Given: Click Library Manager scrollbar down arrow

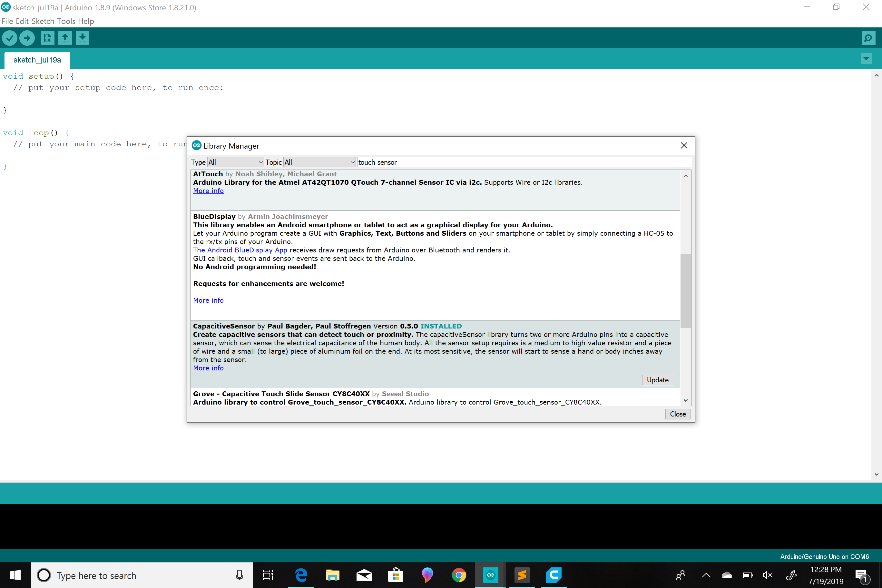Looking at the screenshot, I should [x=685, y=400].
